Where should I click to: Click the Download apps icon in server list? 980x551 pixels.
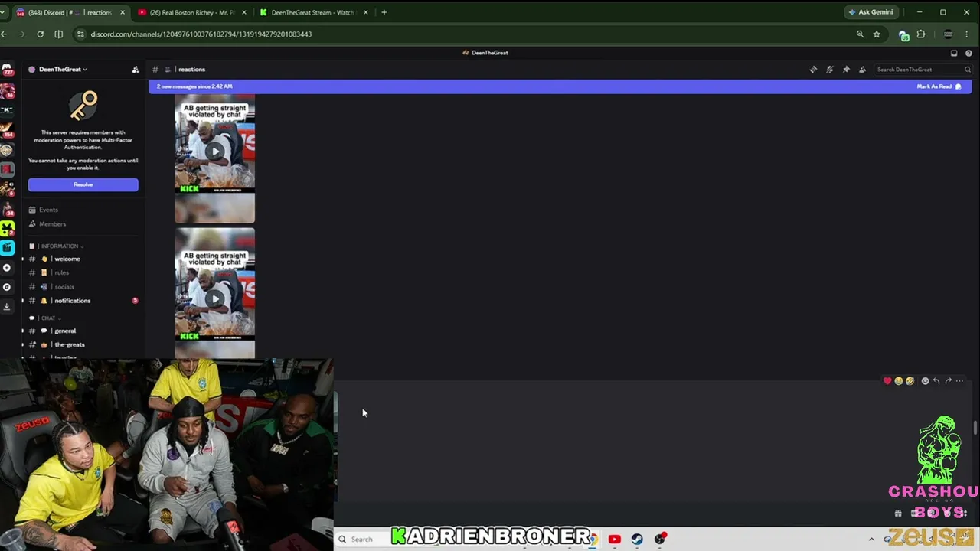click(7, 306)
